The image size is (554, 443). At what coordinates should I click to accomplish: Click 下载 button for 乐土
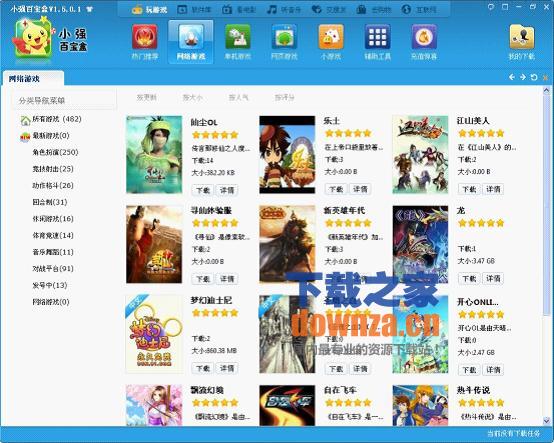[x=336, y=189]
